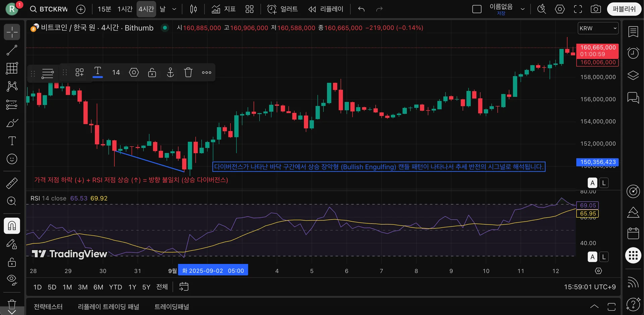Set date range to 1M
644x315 pixels.
[67, 287]
